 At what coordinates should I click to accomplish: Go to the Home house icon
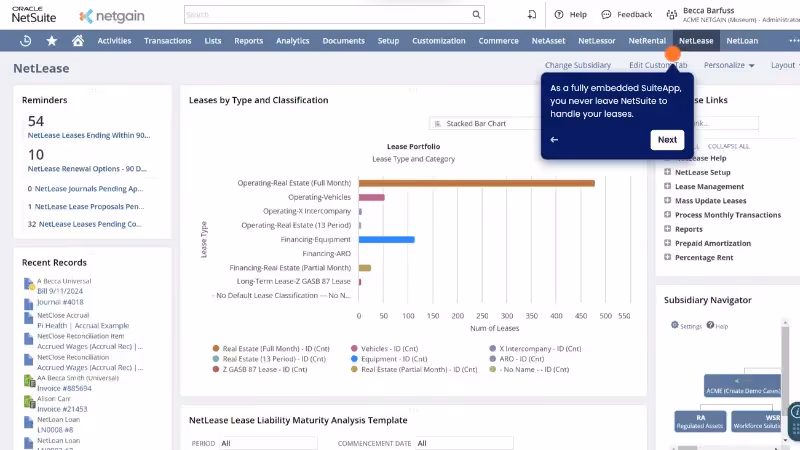click(78, 41)
